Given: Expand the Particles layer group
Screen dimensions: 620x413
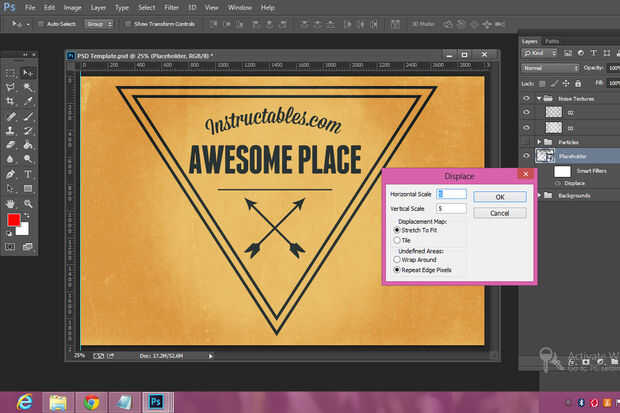Looking at the screenshot, I should pos(537,142).
